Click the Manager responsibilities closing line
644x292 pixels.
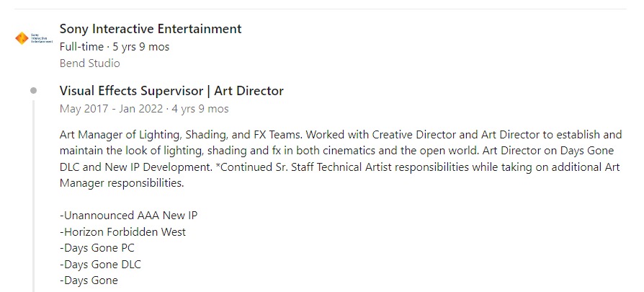coord(122,183)
